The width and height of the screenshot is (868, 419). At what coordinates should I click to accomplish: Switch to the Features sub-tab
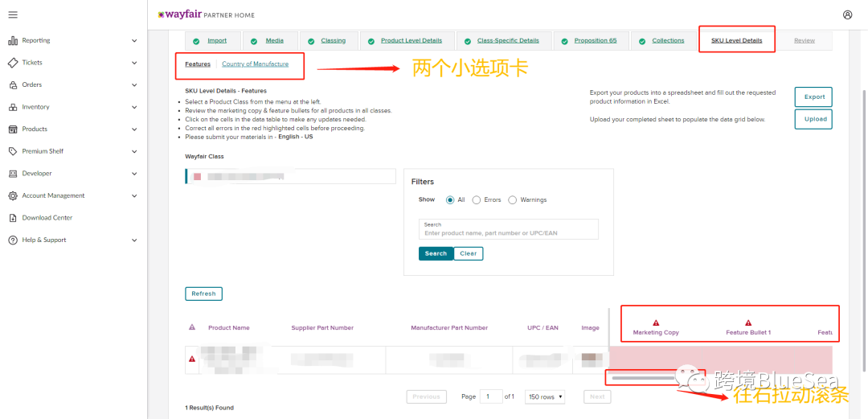pos(198,64)
